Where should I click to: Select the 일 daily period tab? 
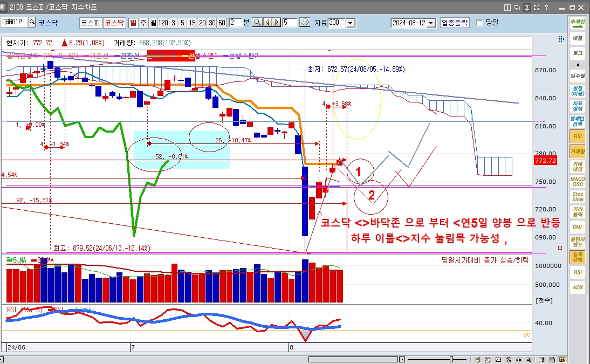tap(134, 23)
